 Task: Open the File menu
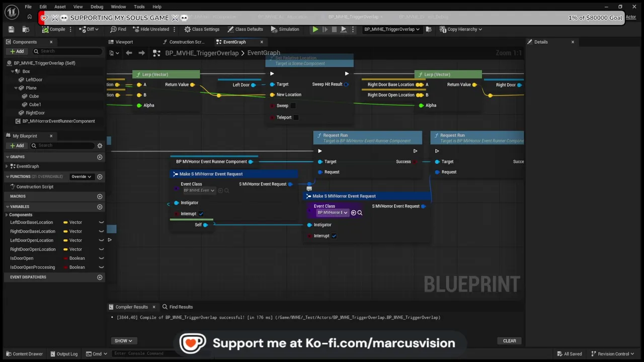pos(28,7)
